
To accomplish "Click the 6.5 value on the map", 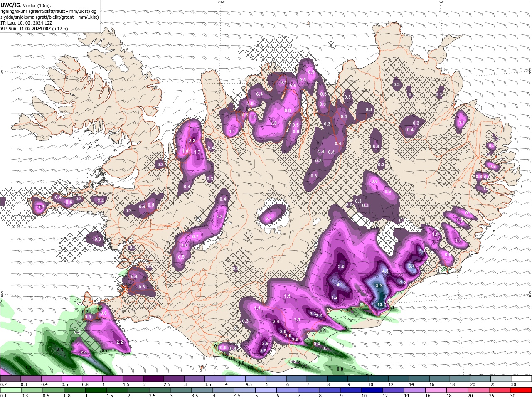I will (x=411, y=266).
